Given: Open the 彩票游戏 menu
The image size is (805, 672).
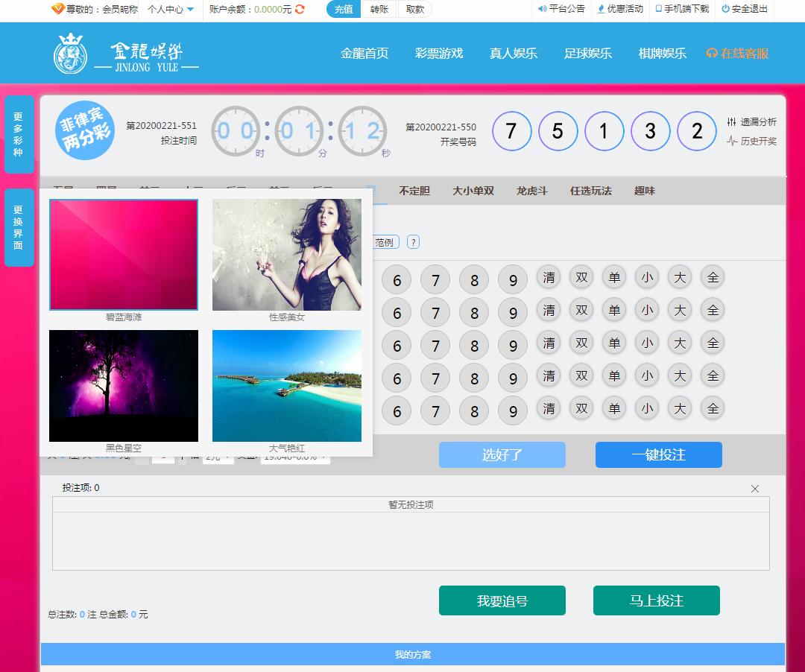Looking at the screenshot, I should (439, 54).
